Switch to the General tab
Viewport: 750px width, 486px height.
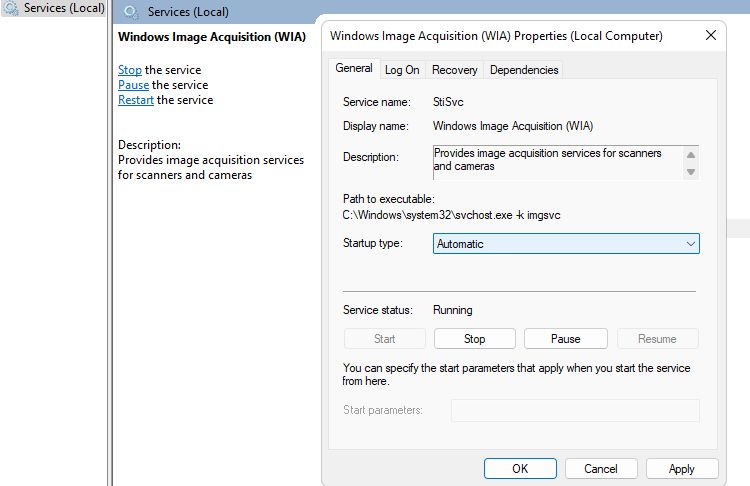click(354, 68)
